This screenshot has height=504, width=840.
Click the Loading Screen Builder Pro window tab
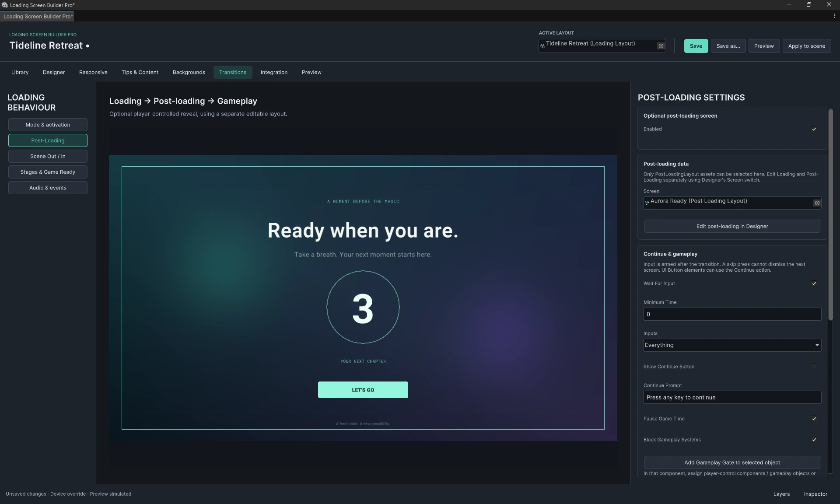[x=37, y=16]
